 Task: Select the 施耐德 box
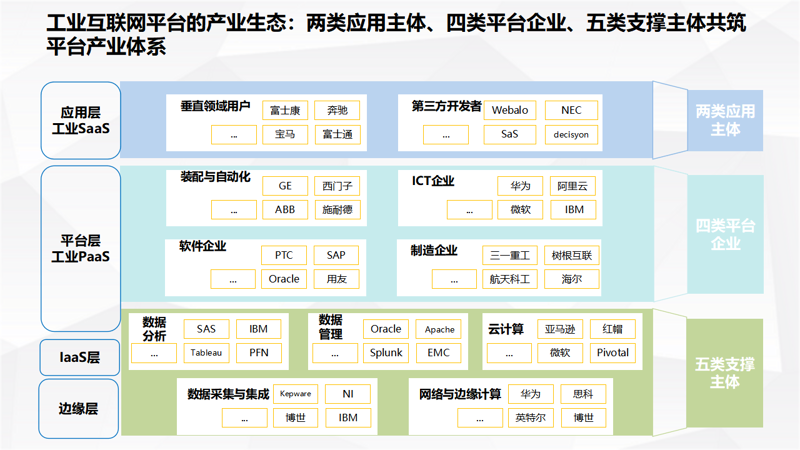tap(337, 210)
